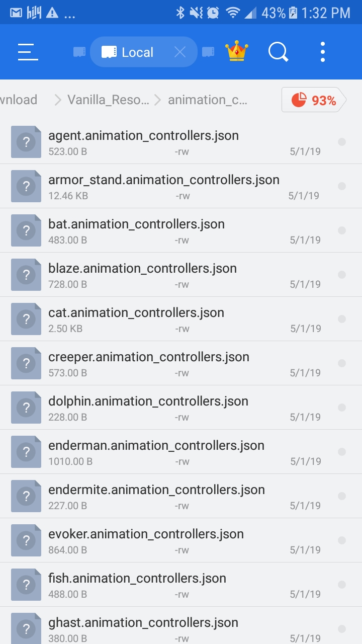The width and height of the screenshot is (362, 644).
Task: Tap the animation_c... breadcrumb segment
Action: [x=207, y=100]
